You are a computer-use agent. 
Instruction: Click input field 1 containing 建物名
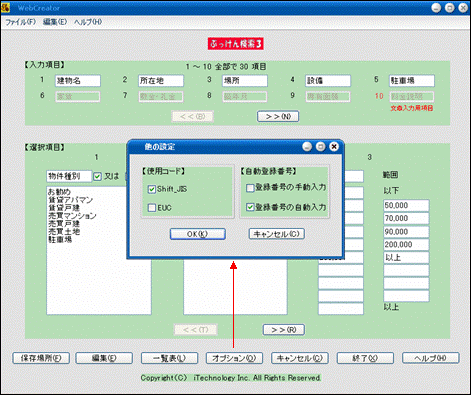(x=78, y=81)
